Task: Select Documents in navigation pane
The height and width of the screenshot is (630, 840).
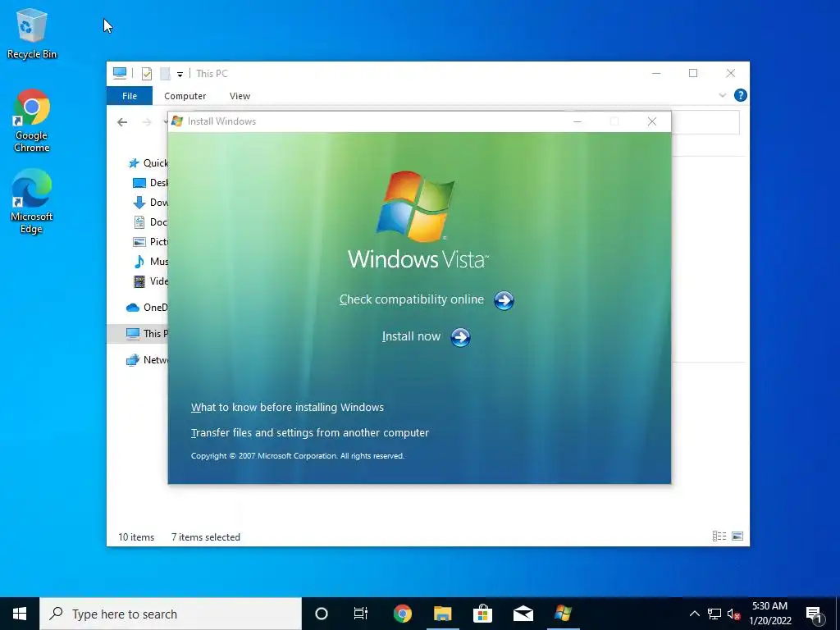Action: click(x=150, y=221)
